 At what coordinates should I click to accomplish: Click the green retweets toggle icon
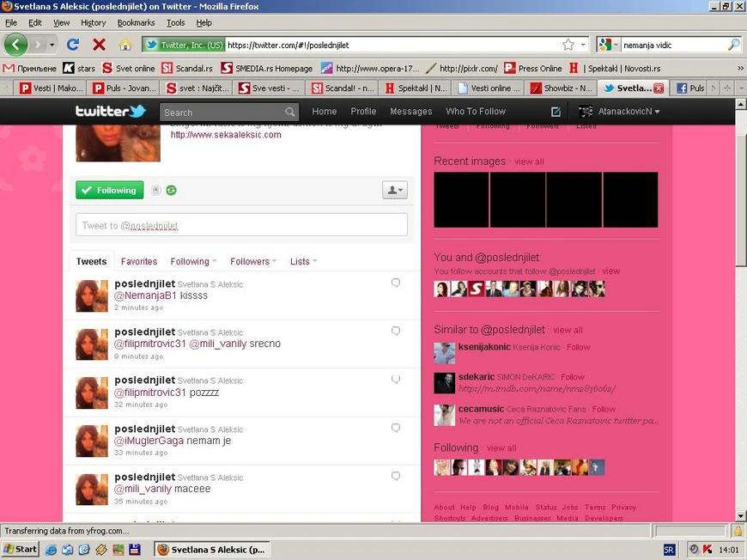tap(171, 190)
